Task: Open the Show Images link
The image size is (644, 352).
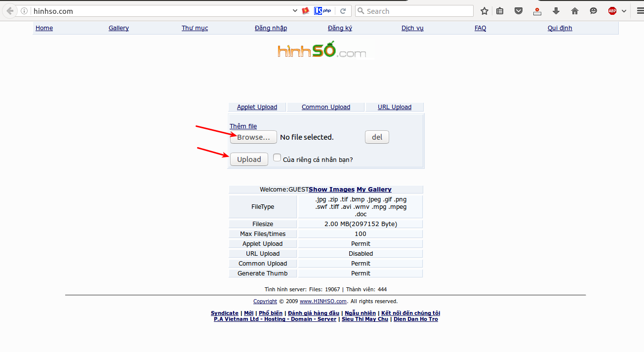Action: point(332,190)
